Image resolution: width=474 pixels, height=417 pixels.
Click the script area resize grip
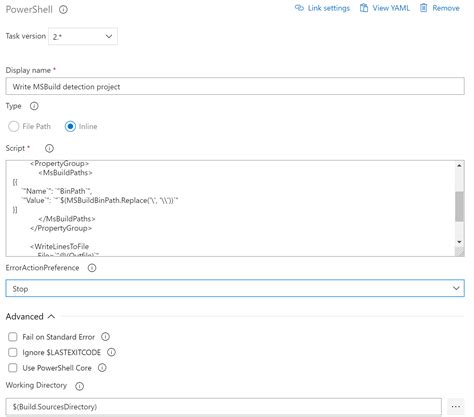(x=459, y=252)
